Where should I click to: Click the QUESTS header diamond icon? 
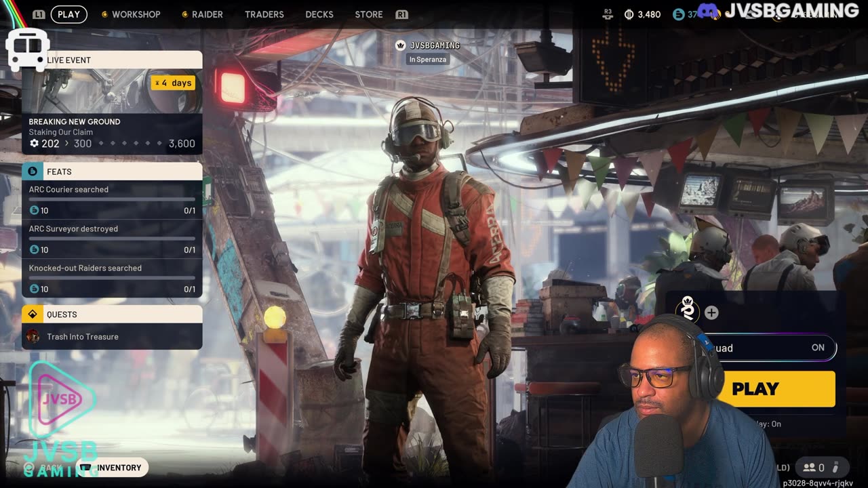(x=33, y=314)
